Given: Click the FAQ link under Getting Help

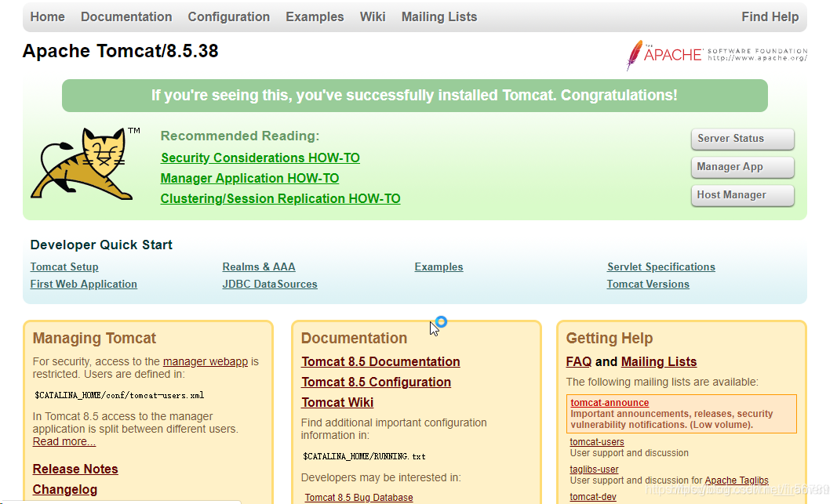Looking at the screenshot, I should click(579, 361).
